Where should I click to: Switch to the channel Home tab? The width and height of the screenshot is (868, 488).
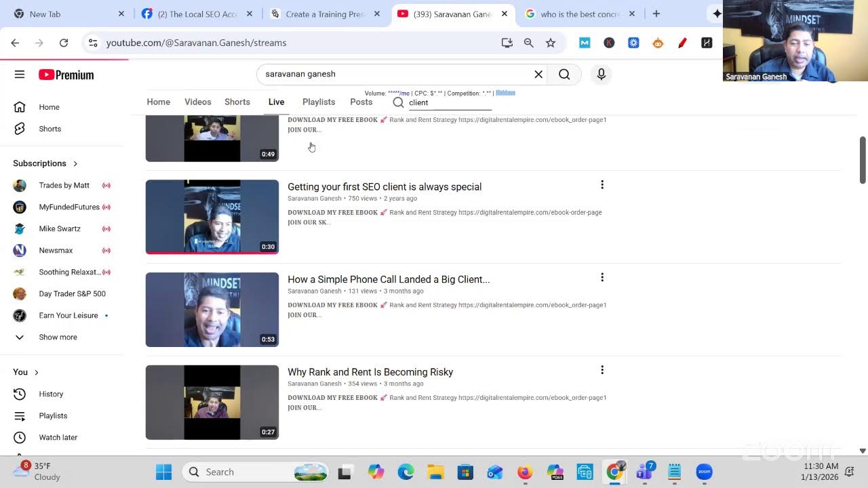pyautogui.click(x=159, y=102)
